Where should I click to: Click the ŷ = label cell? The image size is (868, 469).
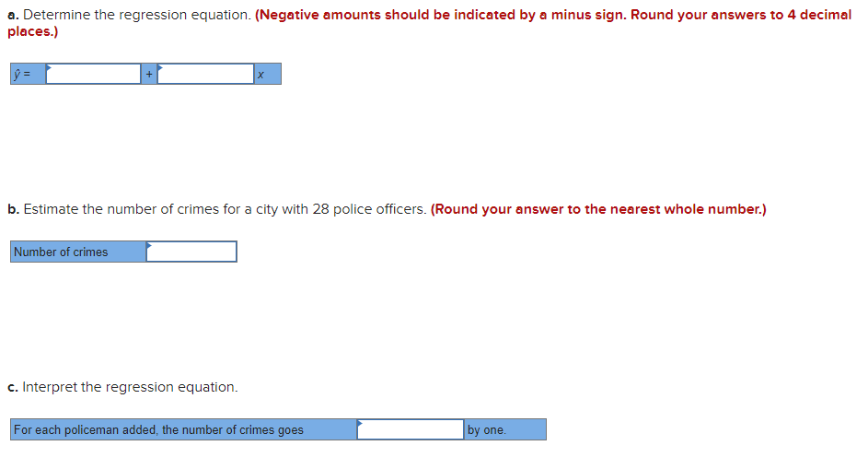point(29,74)
